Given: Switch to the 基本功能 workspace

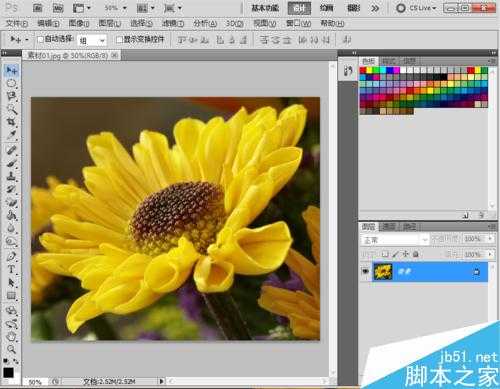Looking at the screenshot, I should [x=265, y=8].
